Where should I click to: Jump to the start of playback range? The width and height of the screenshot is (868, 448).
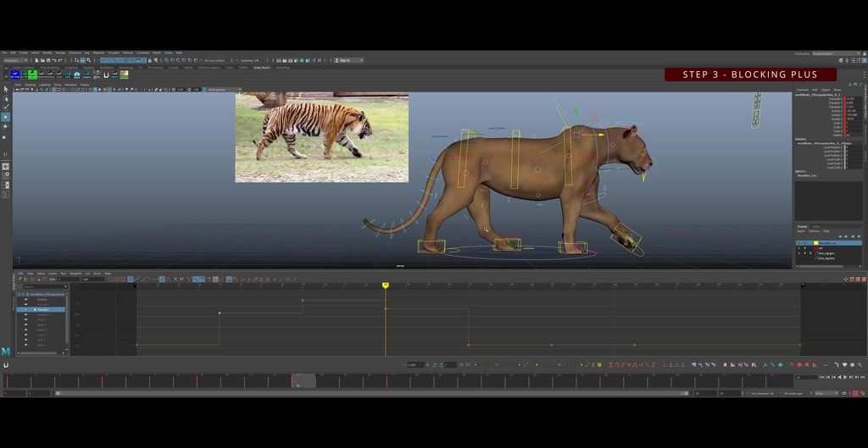[821, 377]
